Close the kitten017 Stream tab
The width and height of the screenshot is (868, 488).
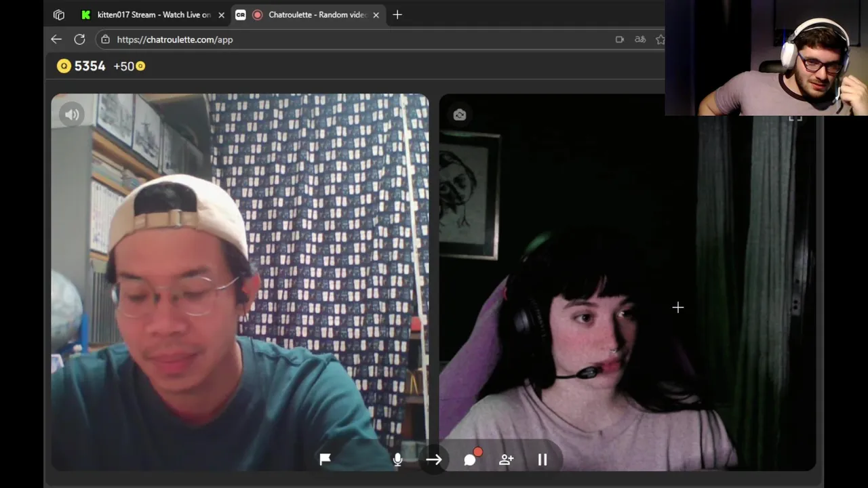point(221,14)
